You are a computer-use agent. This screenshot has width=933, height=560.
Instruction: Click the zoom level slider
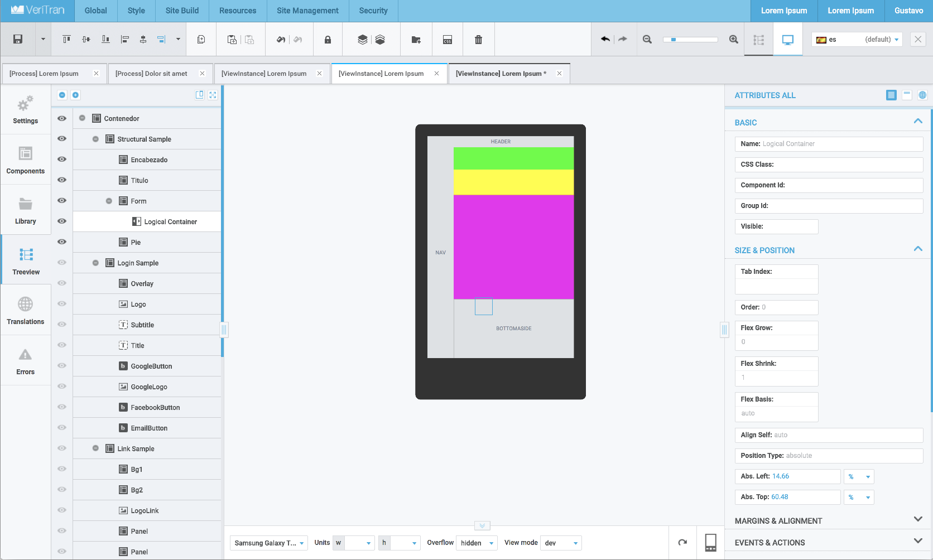690,40
